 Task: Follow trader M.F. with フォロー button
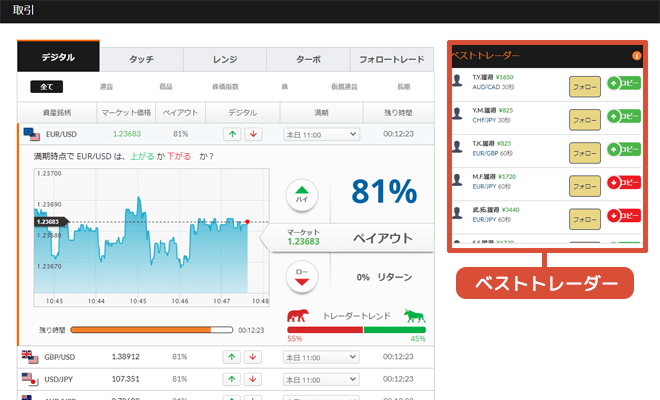click(585, 186)
